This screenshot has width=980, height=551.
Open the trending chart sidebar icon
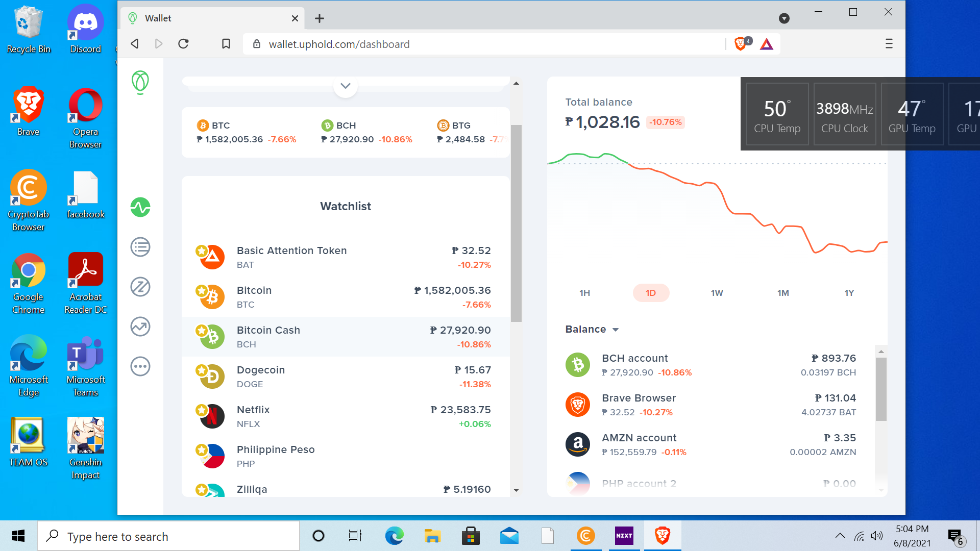pos(140,327)
